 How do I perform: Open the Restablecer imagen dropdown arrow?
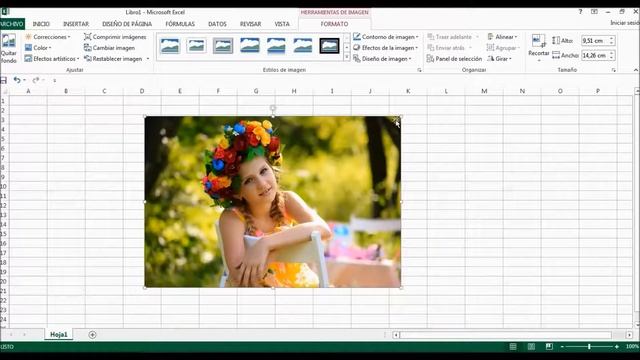pyautogui.click(x=148, y=59)
